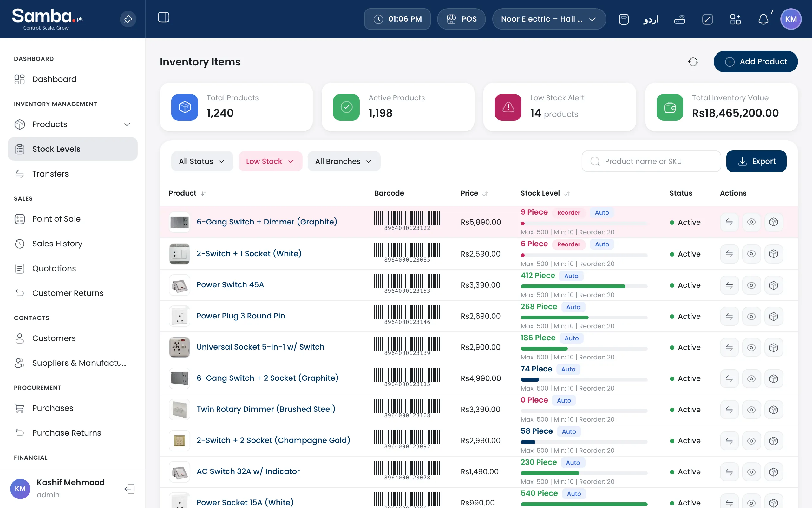
Task: View eye icon for Twin Rotary Dimmer row
Action: tap(751, 410)
